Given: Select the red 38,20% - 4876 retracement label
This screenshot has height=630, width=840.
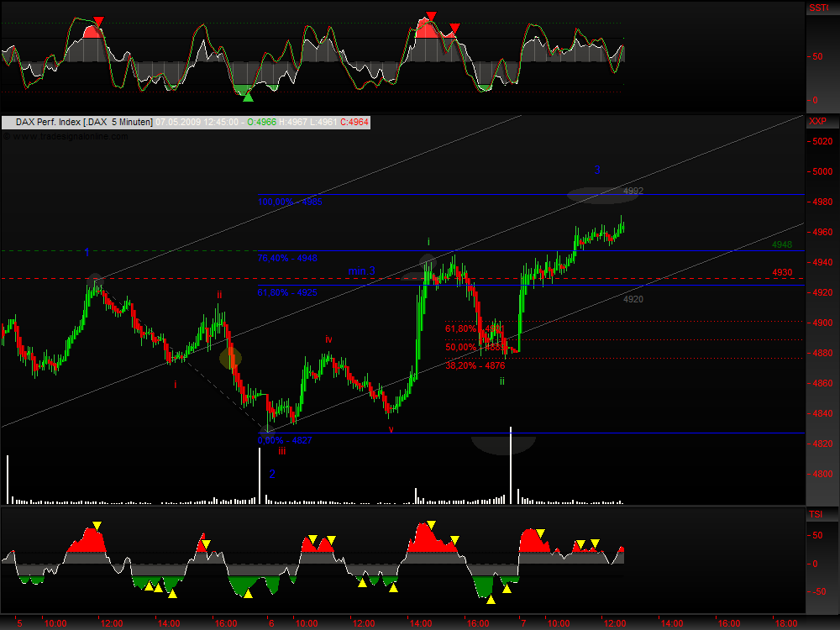Looking at the screenshot, I should point(475,365).
